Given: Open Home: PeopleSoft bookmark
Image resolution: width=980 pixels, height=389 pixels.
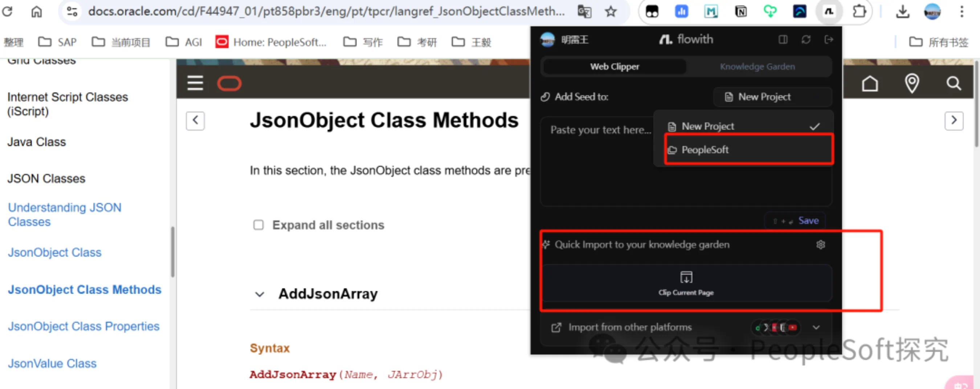Looking at the screenshot, I should [x=271, y=42].
